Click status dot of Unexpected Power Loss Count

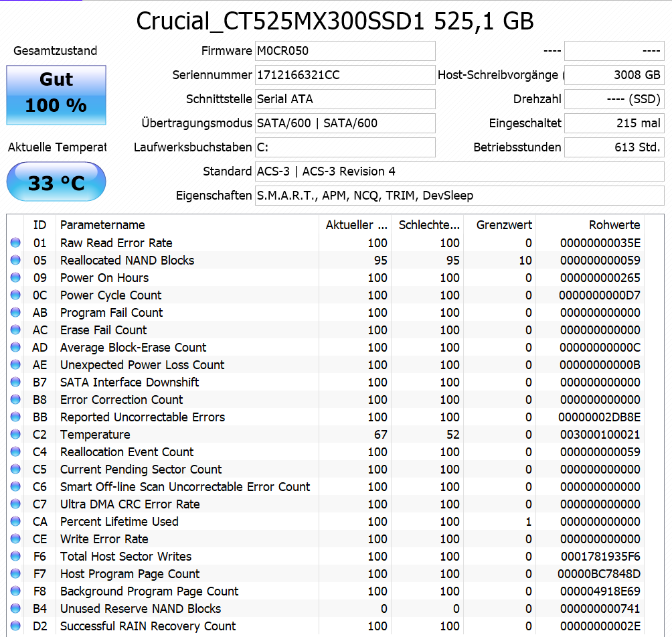click(15, 364)
